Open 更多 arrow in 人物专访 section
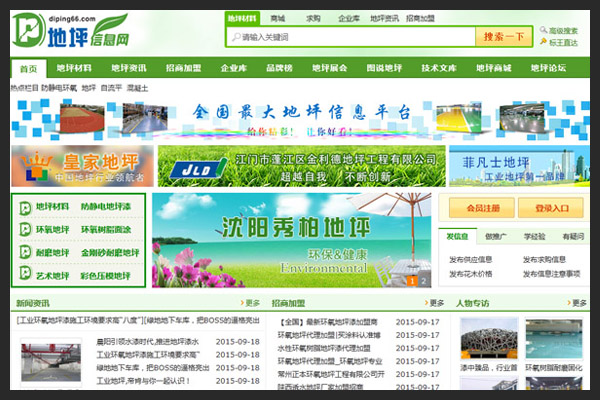The width and height of the screenshot is (600, 400). pos(577,303)
